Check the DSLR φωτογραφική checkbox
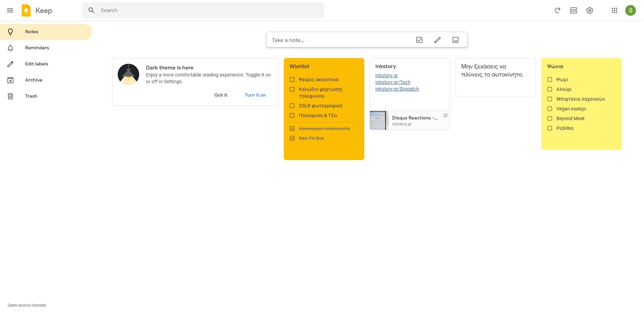The width and height of the screenshot is (644, 312). click(292, 106)
